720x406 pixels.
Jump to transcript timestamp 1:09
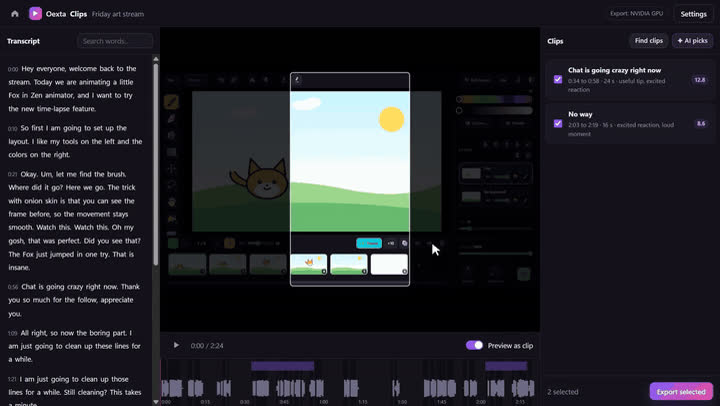tap(13, 333)
